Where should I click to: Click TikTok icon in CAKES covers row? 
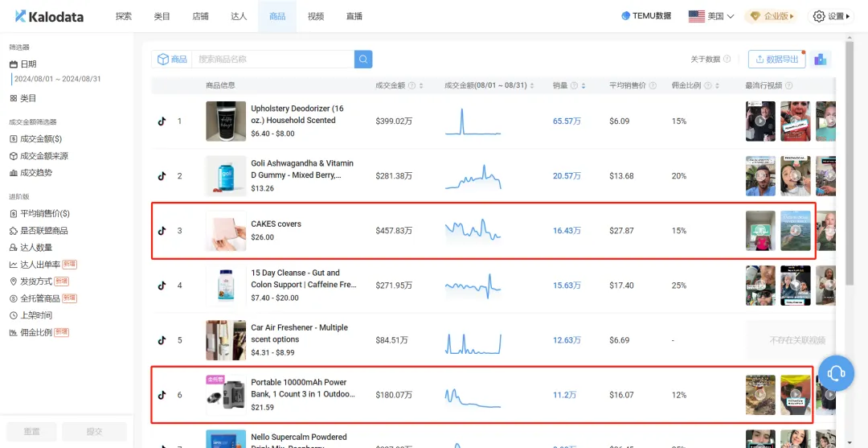pyautogui.click(x=162, y=231)
